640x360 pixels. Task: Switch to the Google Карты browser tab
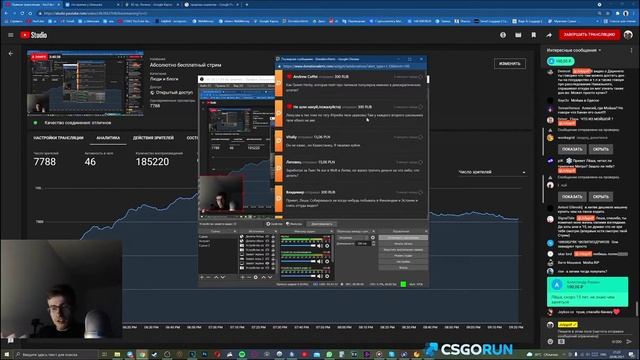coord(151,4)
